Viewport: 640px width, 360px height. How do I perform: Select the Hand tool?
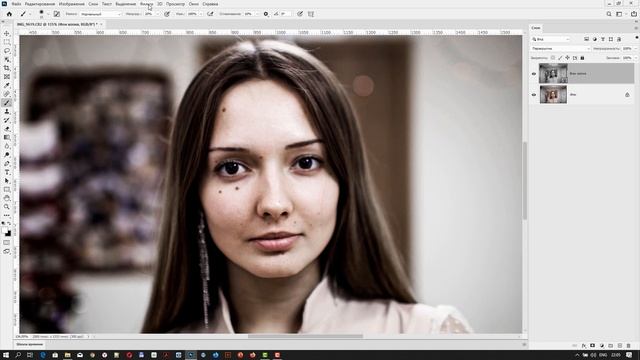click(x=7, y=198)
